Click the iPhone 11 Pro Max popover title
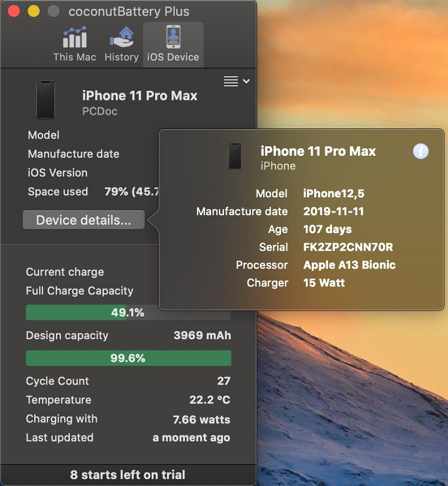 pyautogui.click(x=318, y=151)
